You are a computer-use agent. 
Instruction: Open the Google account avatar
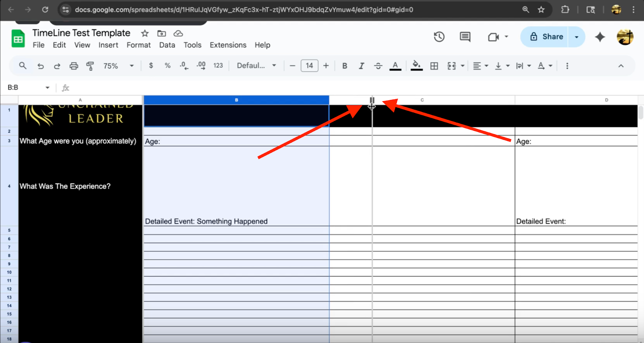(625, 37)
